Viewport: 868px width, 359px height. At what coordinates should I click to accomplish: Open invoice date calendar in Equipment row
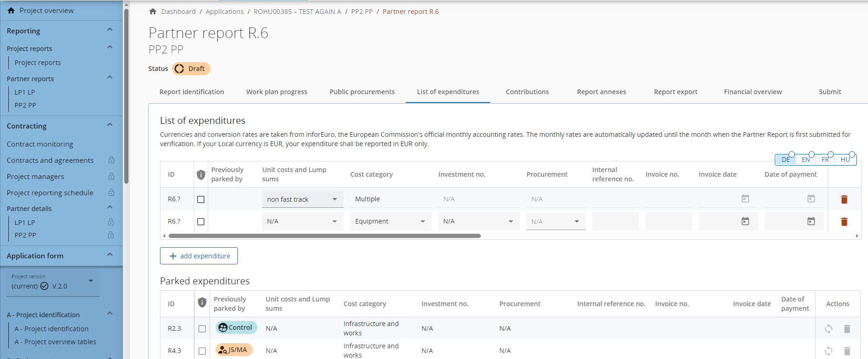(x=745, y=222)
